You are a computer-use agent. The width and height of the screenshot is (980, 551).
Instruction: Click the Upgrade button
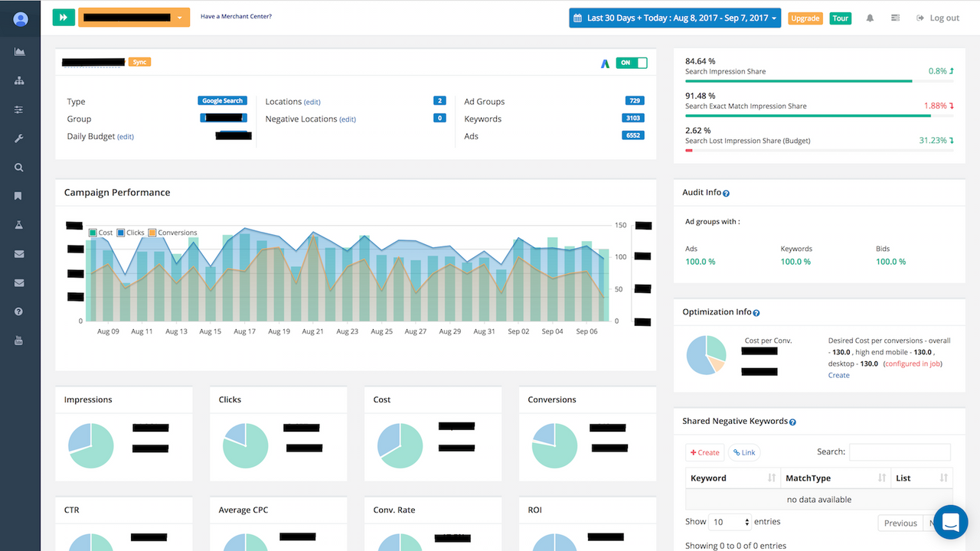tap(805, 17)
